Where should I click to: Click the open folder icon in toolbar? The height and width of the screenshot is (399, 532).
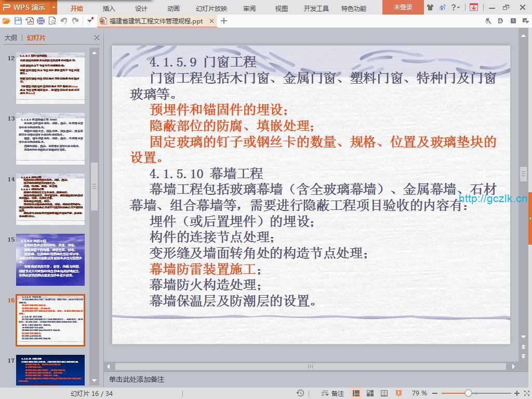(x=6, y=21)
